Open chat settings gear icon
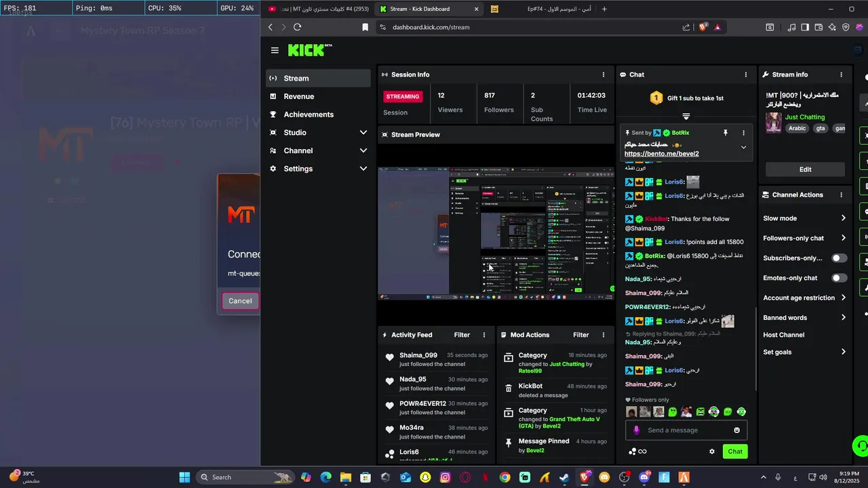Viewport: 868px width, 488px height. click(x=712, y=451)
